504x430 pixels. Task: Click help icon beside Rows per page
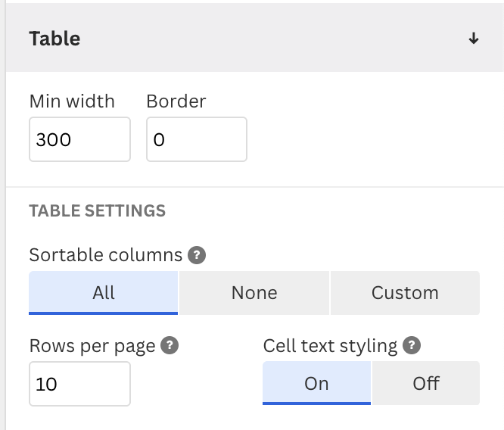[x=170, y=346]
